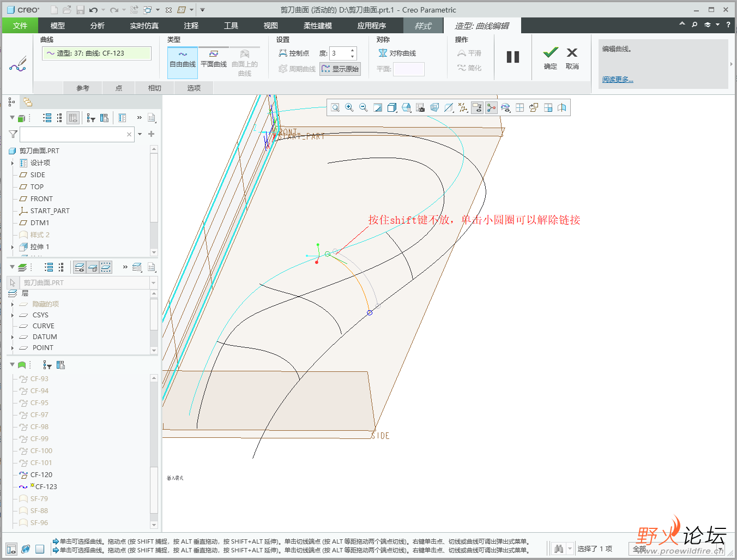Click the 取消 X button

572,58
